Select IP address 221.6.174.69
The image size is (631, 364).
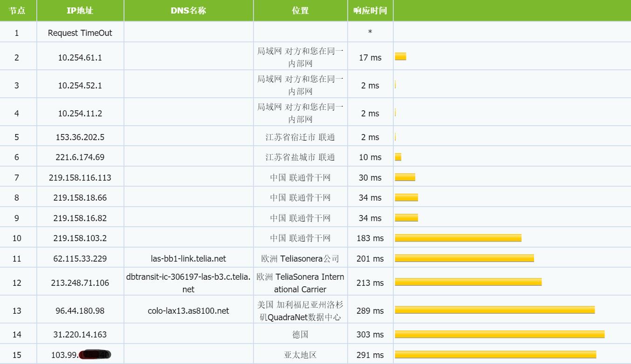point(80,157)
